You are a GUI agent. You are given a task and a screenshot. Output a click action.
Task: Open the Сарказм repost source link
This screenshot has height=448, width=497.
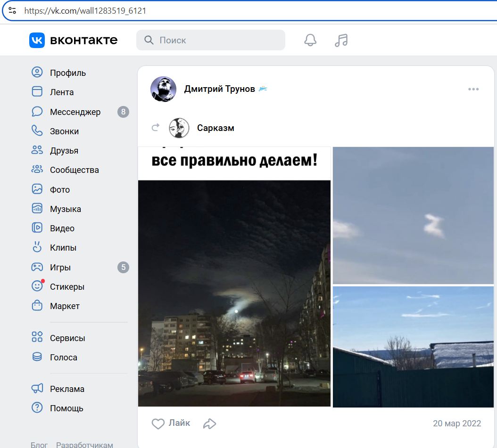(x=215, y=128)
